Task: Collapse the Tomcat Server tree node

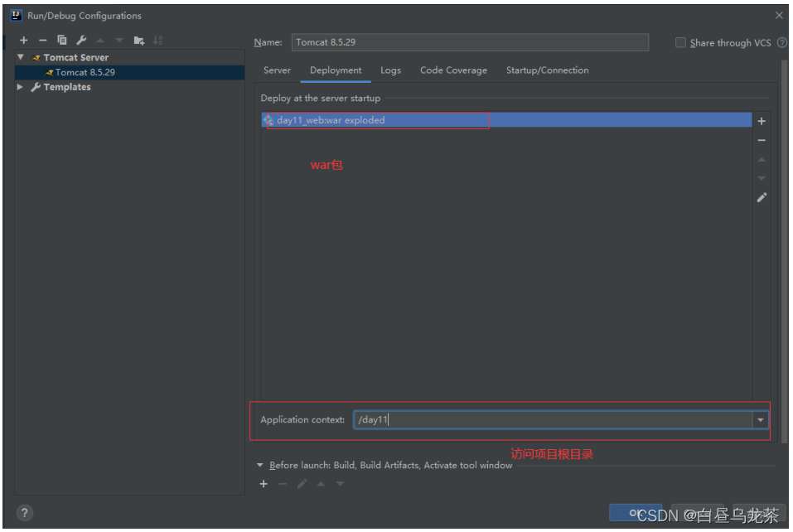Action: pos(21,57)
